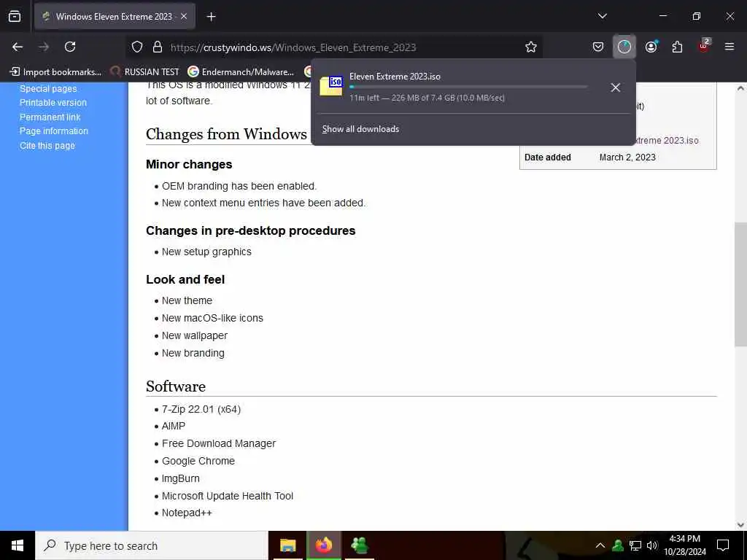Select the Windows Eleven Extreme 2023 tab
Image resolution: width=747 pixels, height=560 pixels.
tap(115, 17)
